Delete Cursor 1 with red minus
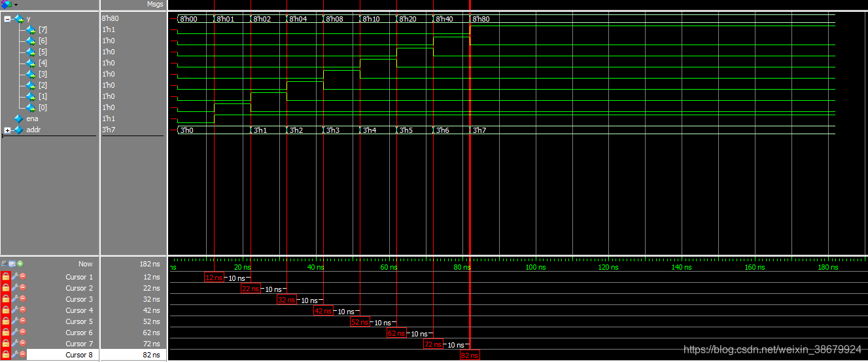 point(22,277)
